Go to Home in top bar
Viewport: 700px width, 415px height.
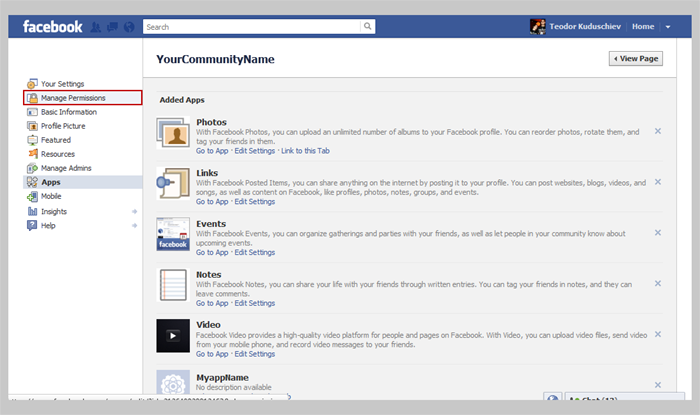pos(643,26)
